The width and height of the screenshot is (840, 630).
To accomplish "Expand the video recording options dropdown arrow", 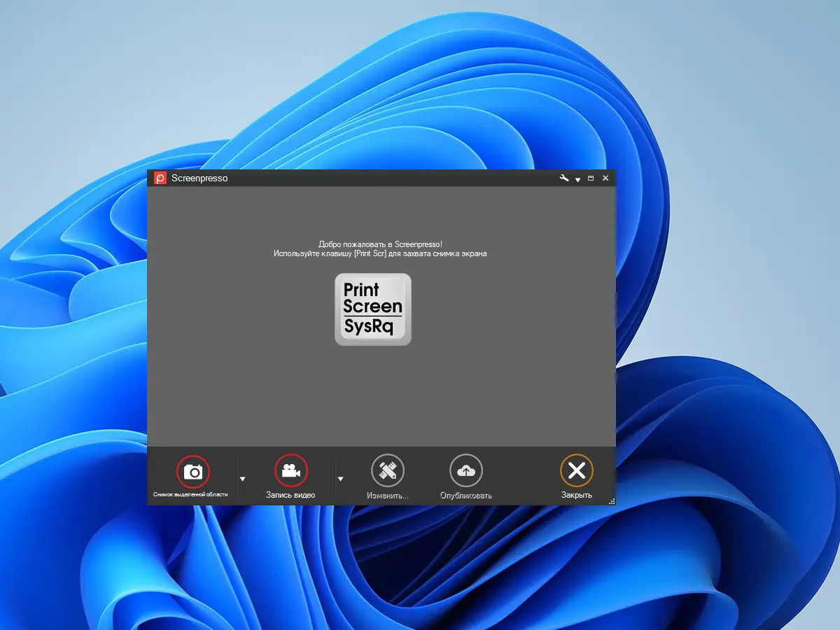I will point(341,478).
